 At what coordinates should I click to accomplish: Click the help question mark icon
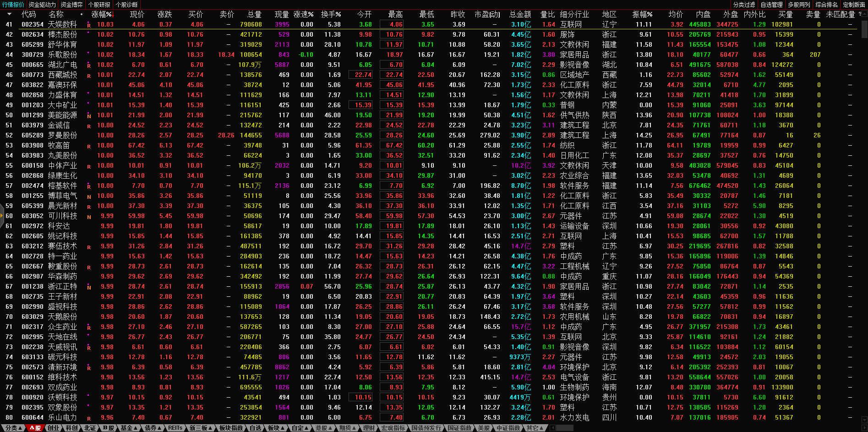860,14
